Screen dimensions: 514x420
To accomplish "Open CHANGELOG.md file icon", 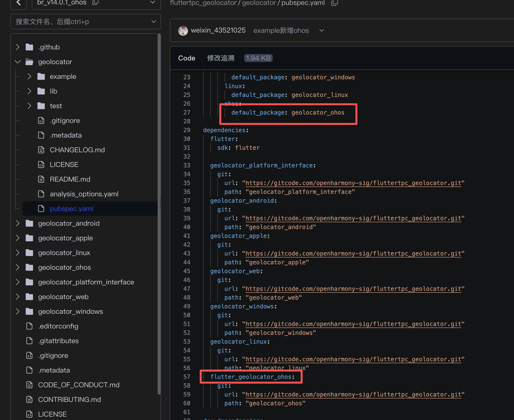I will [41, 150].
